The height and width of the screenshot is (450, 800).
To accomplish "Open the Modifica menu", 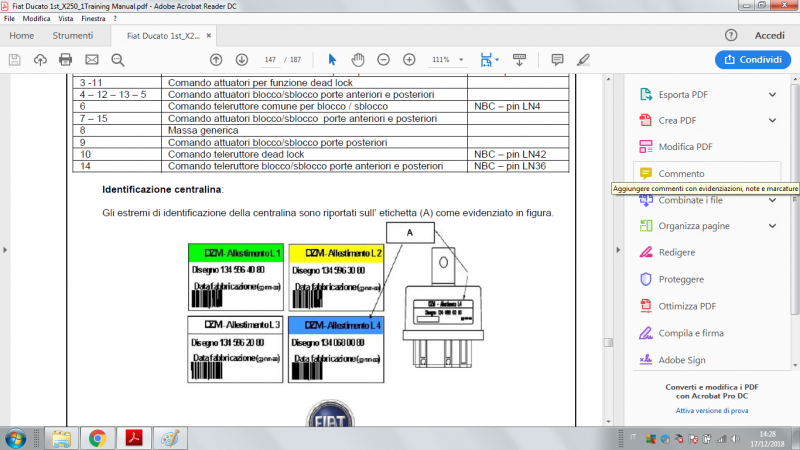I will [x=37, y=19].
